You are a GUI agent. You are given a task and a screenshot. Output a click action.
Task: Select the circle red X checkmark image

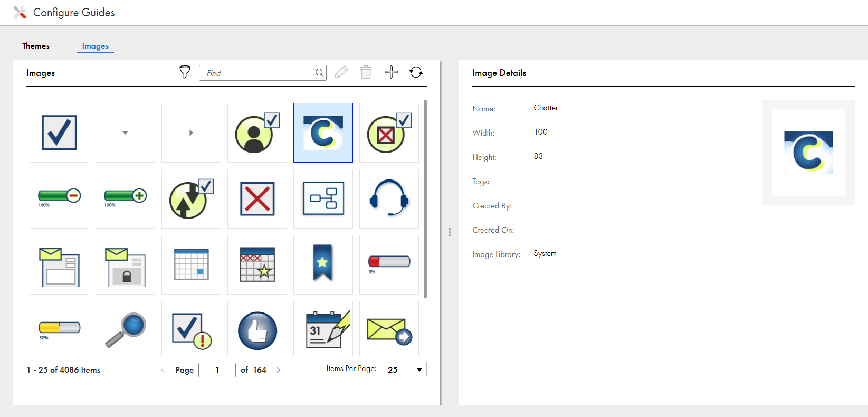[389, 132]
